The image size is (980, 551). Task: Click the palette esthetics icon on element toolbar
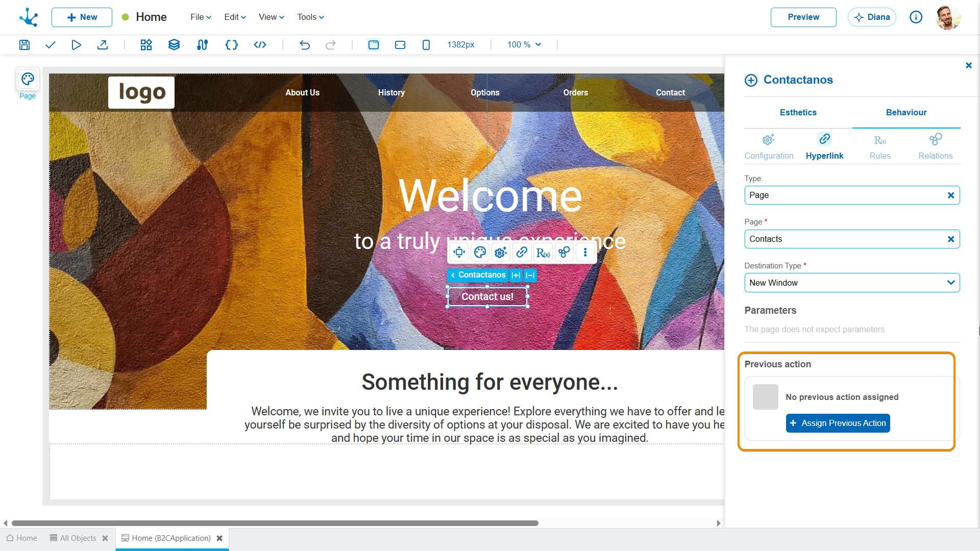(480, 253)
